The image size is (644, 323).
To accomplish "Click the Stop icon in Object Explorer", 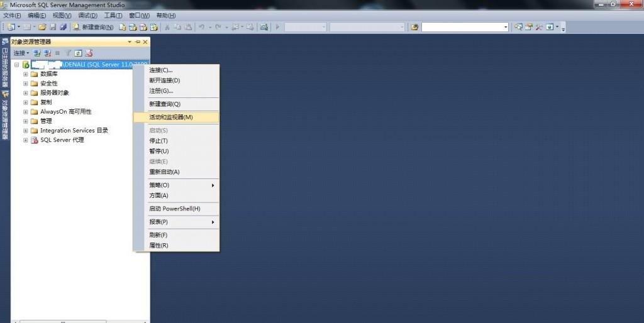I will pos(57,53).
